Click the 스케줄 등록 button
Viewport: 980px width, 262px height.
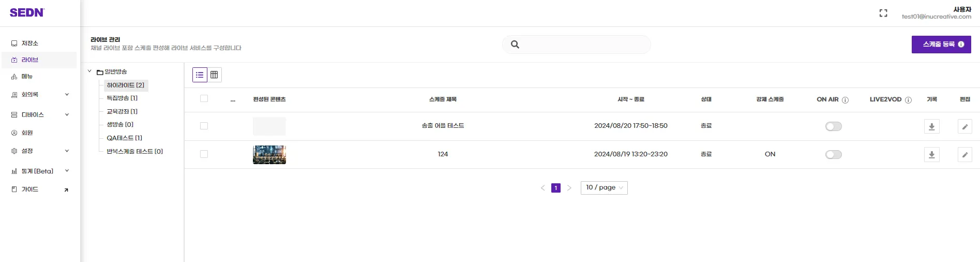pos(941,45)
